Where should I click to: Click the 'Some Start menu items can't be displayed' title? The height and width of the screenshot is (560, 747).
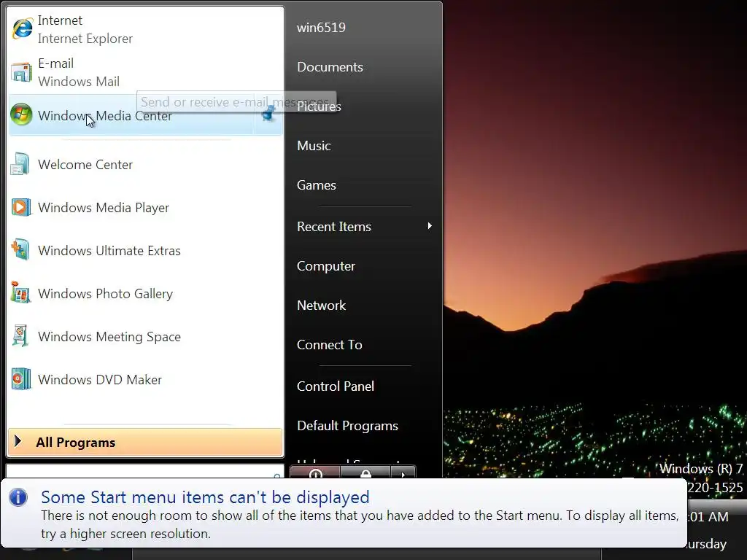(x=205, y=497)
